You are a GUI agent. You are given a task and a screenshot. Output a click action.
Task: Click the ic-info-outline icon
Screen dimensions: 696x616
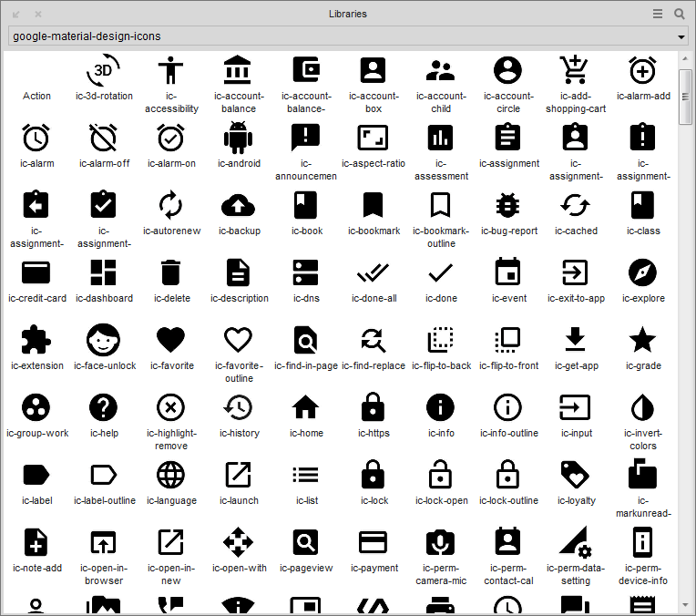(x=507, y=407)
